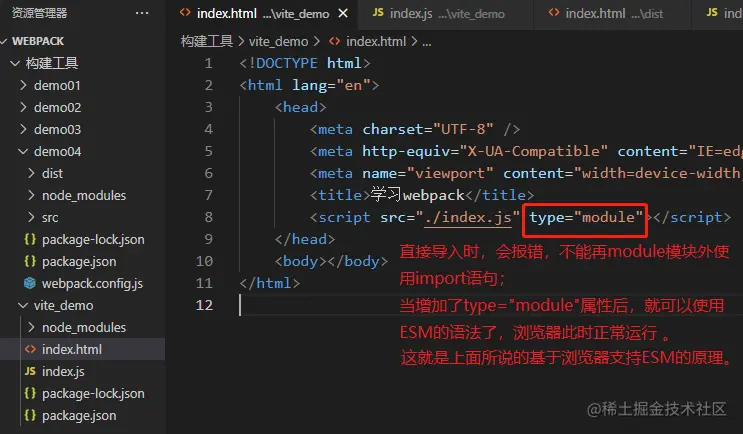Expand the demo01 folder chevron
This screenshot has height=434, width=743.
(x=23, y=85)
